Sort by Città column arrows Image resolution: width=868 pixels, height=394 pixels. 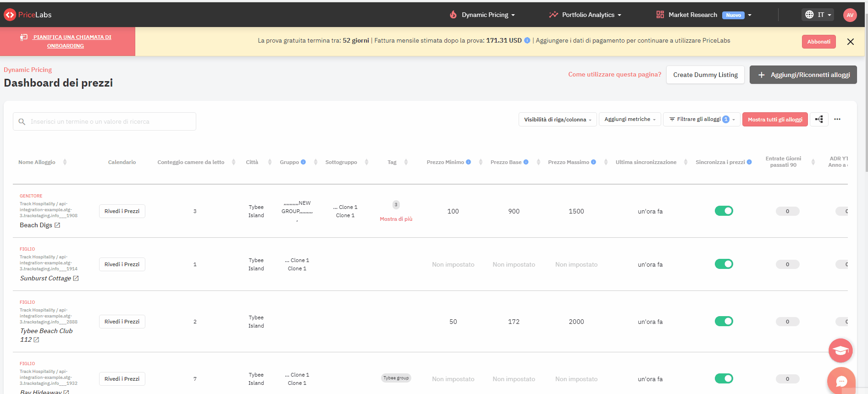[270, 162]
